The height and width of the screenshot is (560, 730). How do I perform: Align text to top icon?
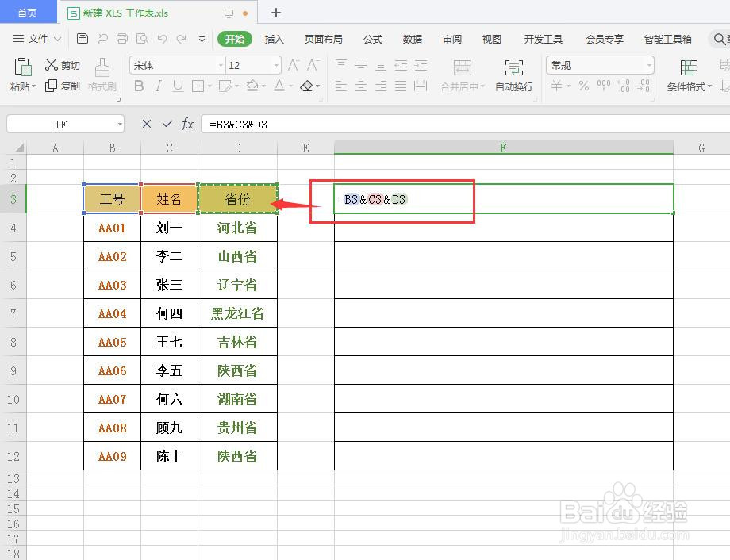coord(341,65)
